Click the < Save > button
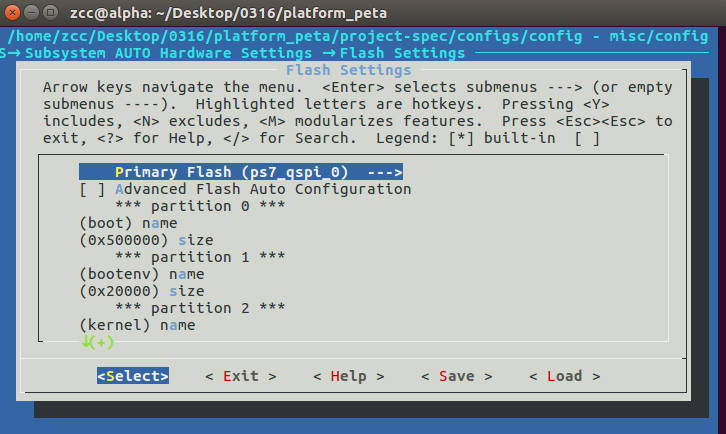The width and height of the screenshot is (726, 434). pyautogui.click(x=457, y=376)
